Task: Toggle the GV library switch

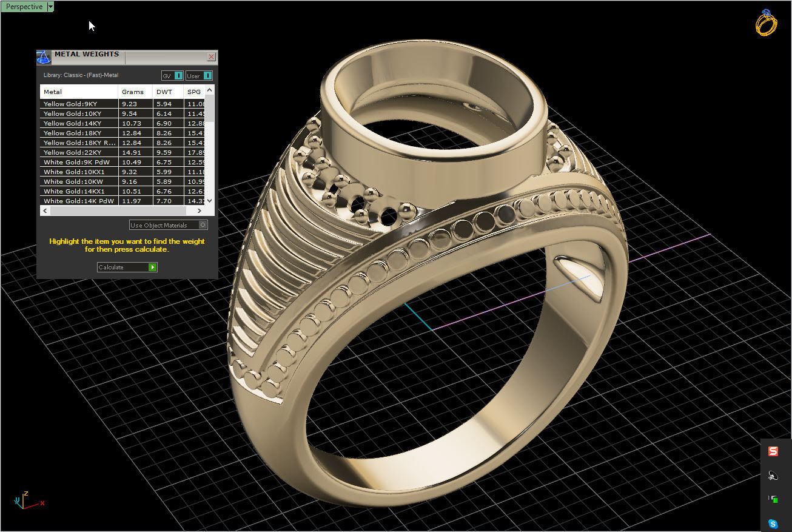Action: pyautogui.click(x=172, y=76)
